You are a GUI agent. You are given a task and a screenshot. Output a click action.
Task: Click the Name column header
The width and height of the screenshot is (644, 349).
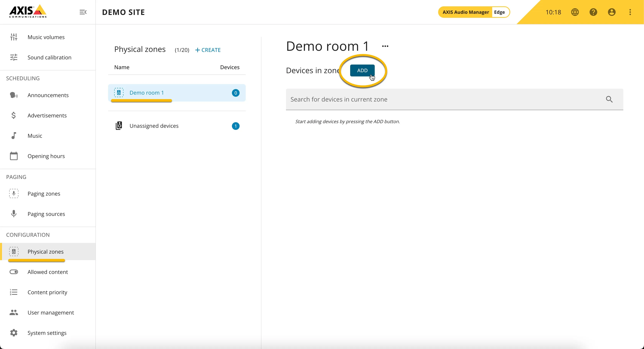pyautogui.click(x=122, y=67)
